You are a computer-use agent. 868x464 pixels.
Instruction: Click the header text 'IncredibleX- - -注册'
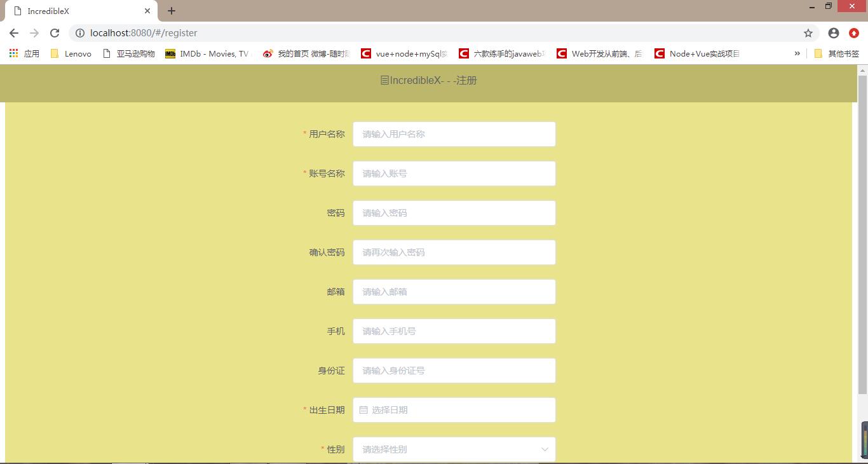tap(433, 81)
